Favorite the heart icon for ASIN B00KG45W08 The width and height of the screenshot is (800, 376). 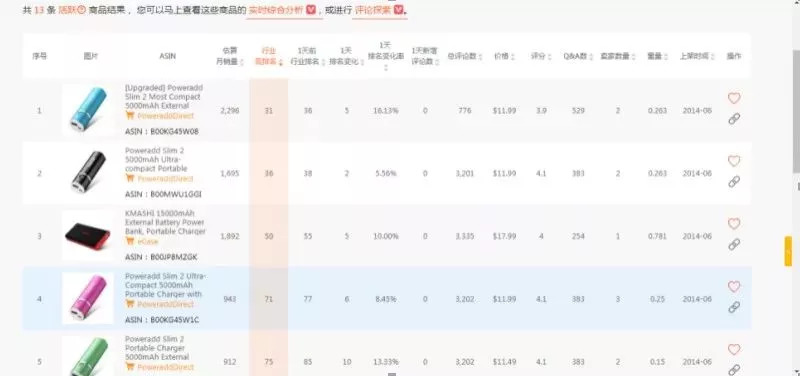(734, 98)
